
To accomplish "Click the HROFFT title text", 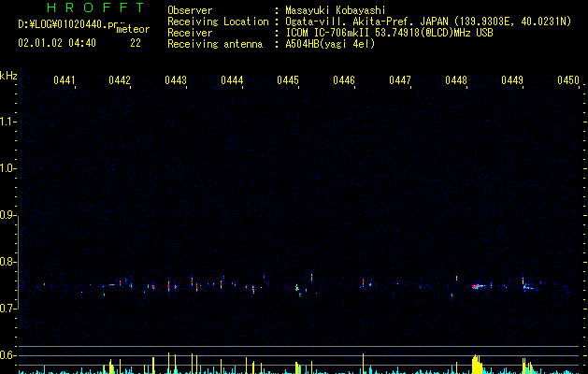I will click(x=95, y=7).
